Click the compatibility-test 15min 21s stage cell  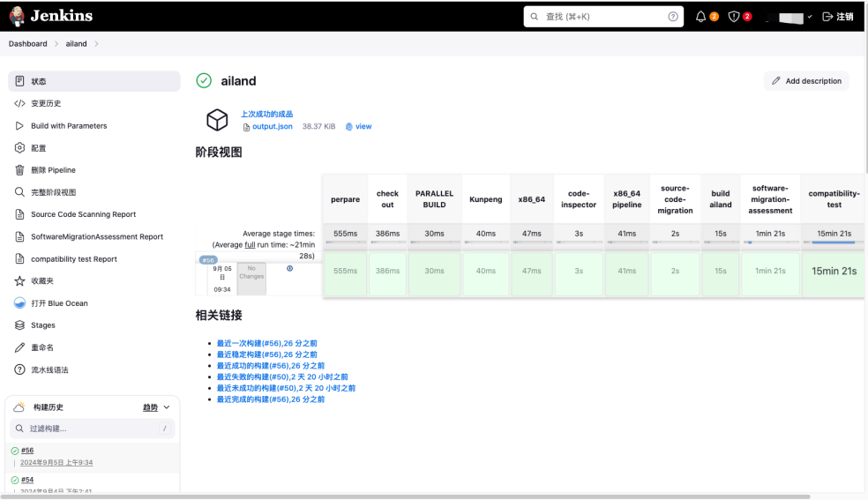pos(834,271)
